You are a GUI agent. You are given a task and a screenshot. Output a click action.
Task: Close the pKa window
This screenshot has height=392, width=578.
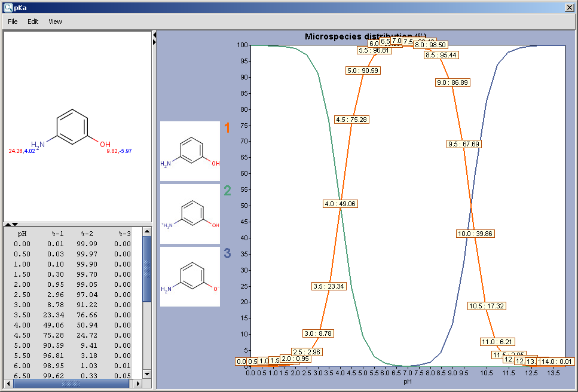570,7
